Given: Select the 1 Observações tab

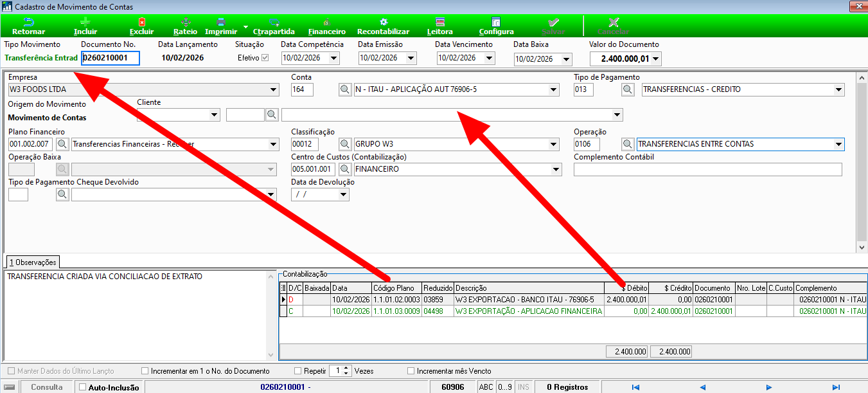Looking at the screenshot, I should pos(32,262).
